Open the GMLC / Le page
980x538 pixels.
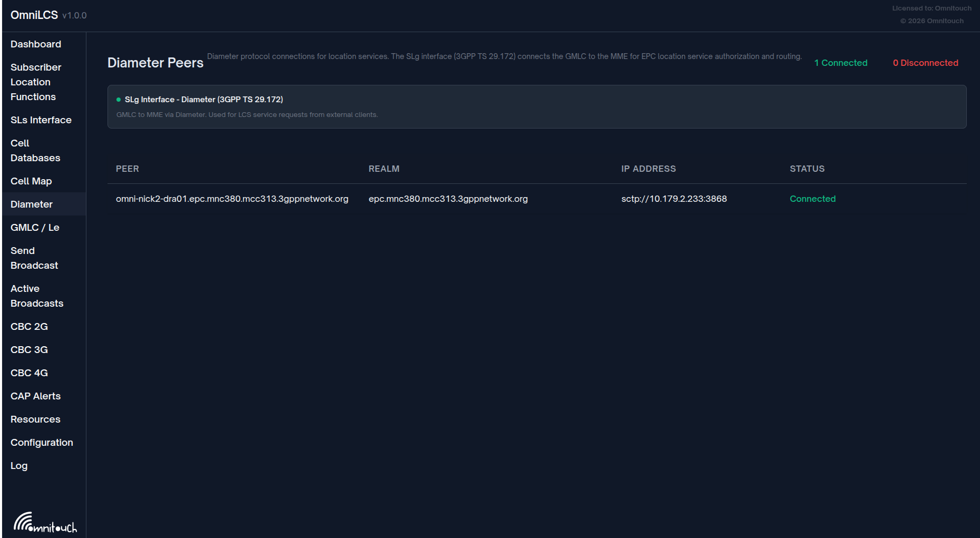(x=35, y=228)
